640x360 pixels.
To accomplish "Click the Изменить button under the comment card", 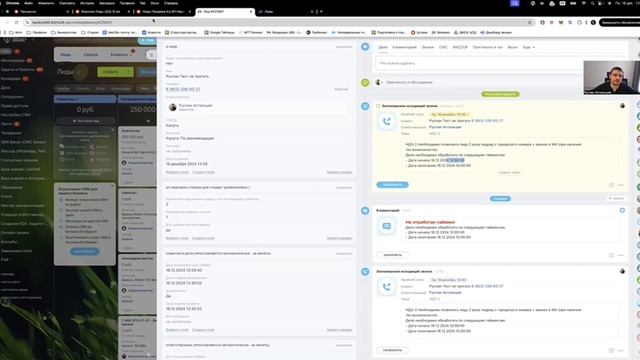I will pyautogui.click(x=392, y=255).
